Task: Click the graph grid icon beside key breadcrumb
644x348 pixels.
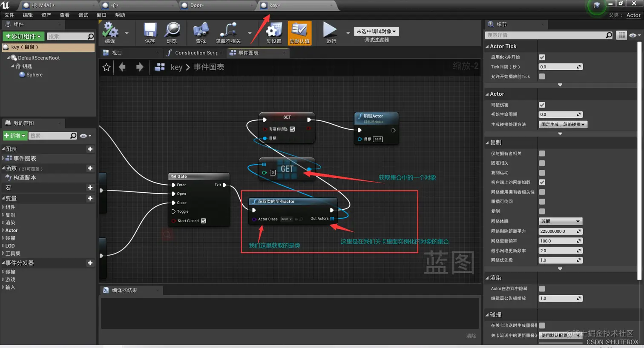Action: click(160, 67)
